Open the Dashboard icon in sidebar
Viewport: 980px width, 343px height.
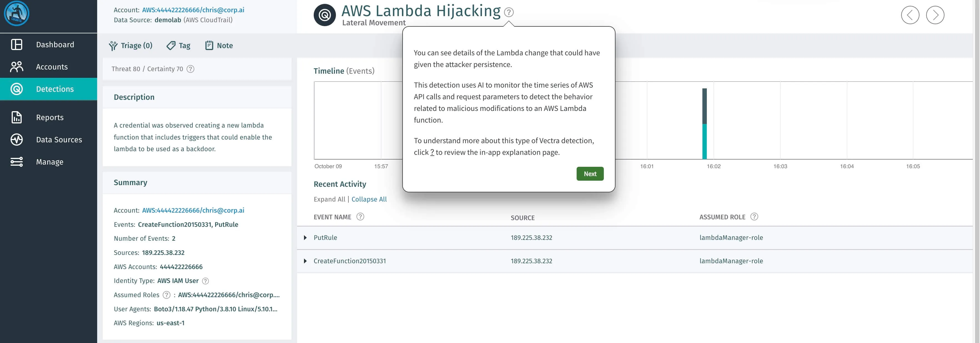pyautogui.click(x=17, y=44)
